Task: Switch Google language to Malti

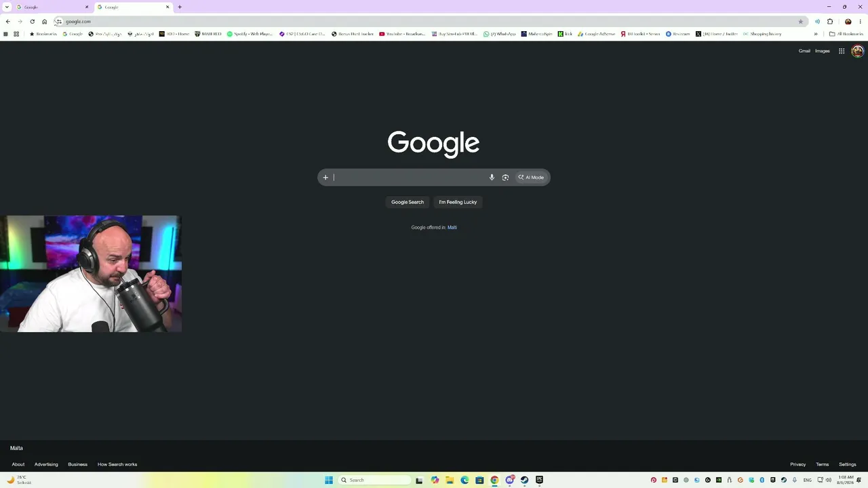Action: click(x=452, y=228)
